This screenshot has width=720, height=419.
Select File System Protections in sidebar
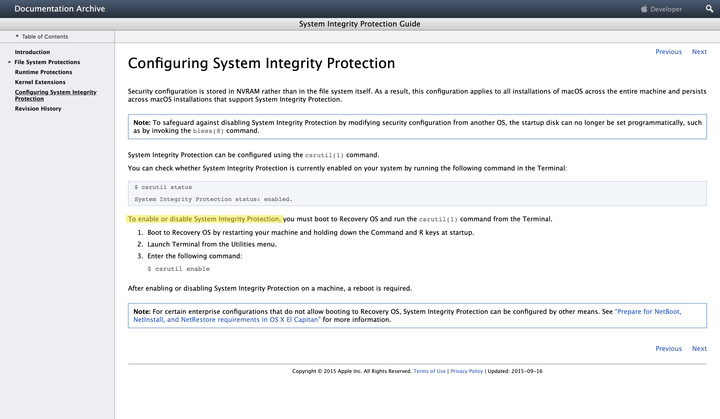pyautogui.click(x=47, y=62)
